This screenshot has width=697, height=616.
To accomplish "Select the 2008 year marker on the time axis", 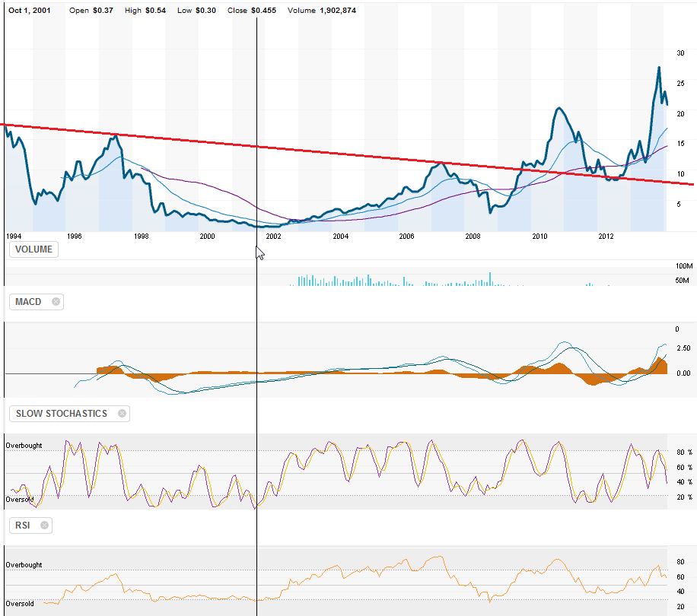I will 473,236.
